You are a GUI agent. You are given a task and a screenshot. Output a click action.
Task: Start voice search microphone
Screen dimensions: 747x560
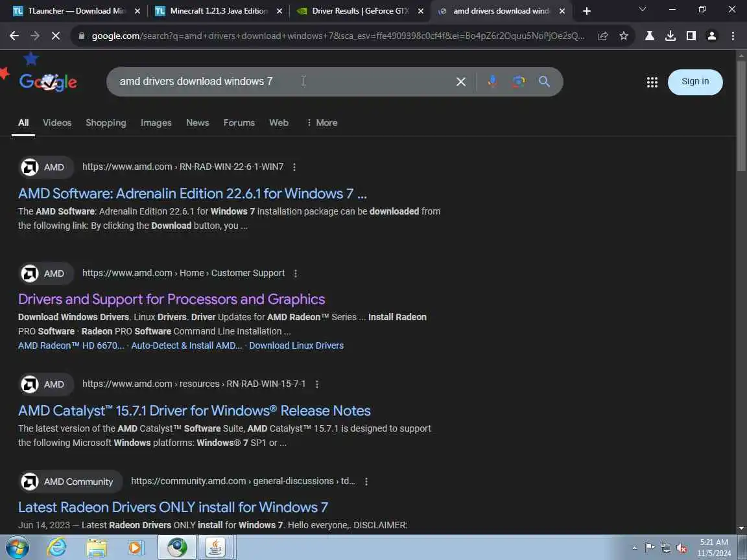(x=493, y=82)
